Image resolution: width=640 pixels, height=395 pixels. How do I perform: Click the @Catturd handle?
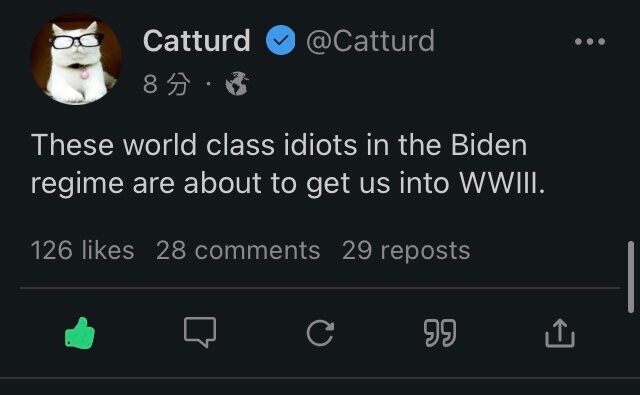pyautogui.click(x=370, y=41)
